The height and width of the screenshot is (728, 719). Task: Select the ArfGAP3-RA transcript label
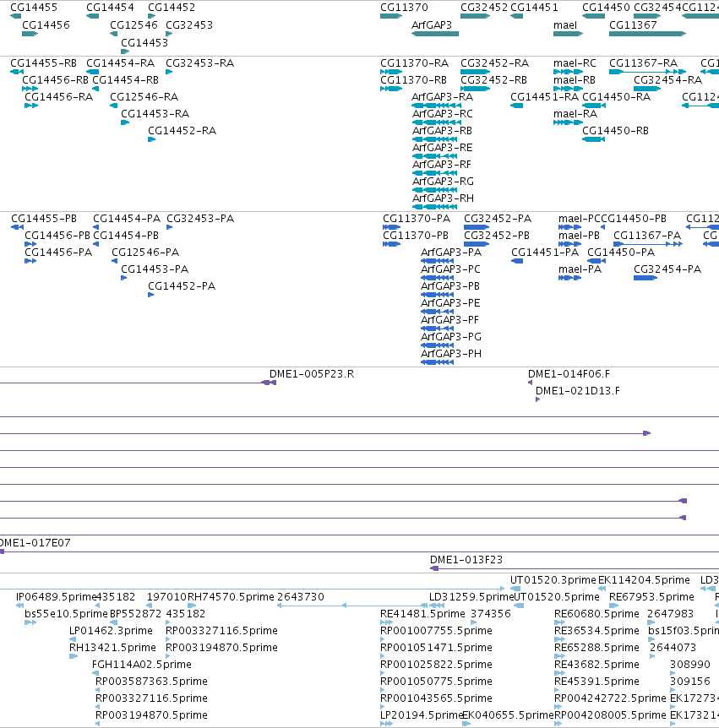pyautogui.click(x=442, y=96)
